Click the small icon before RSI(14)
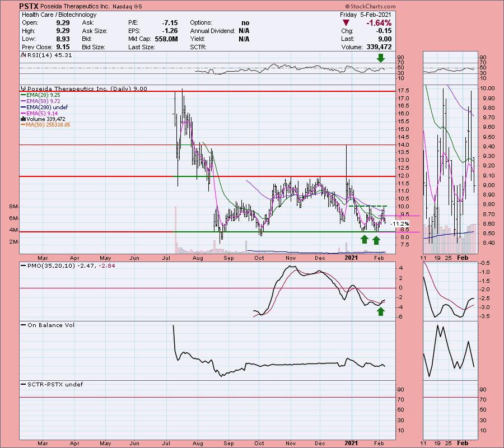504x448 pixels. [x=23, y=55]
